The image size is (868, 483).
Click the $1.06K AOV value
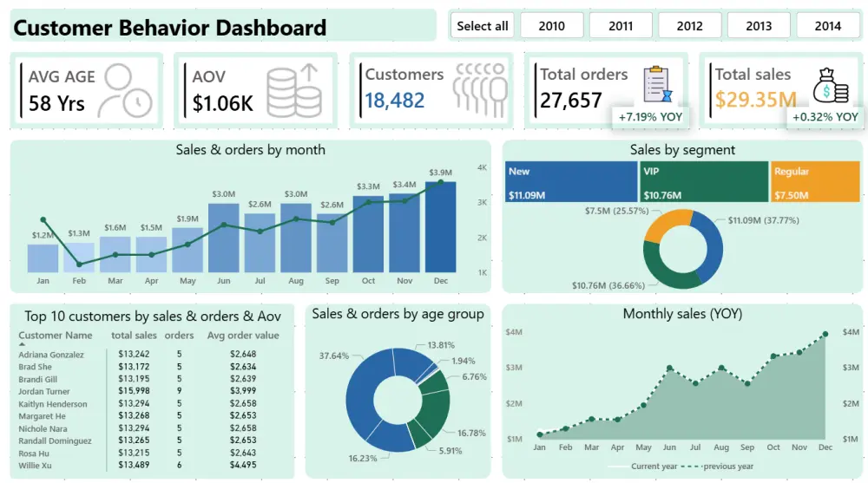coord(222,103)
